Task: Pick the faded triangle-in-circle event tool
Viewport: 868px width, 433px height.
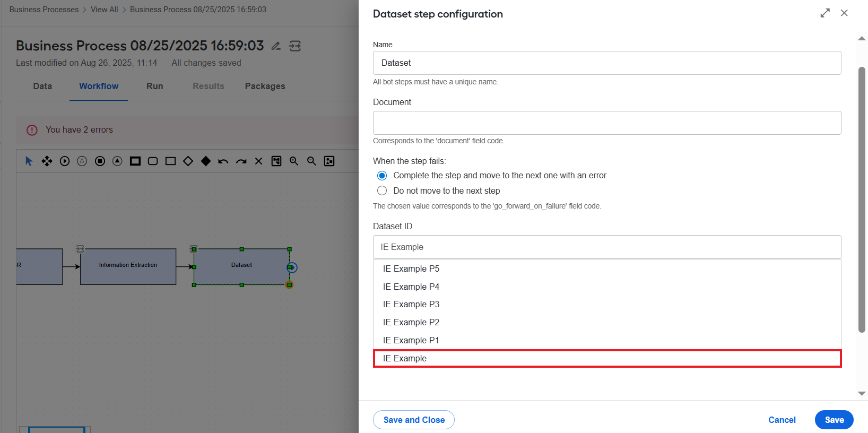Action: point(82,161)
